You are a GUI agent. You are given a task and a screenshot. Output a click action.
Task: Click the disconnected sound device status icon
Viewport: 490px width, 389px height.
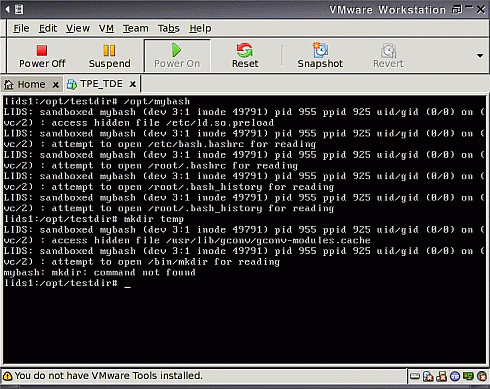point(482,376)
